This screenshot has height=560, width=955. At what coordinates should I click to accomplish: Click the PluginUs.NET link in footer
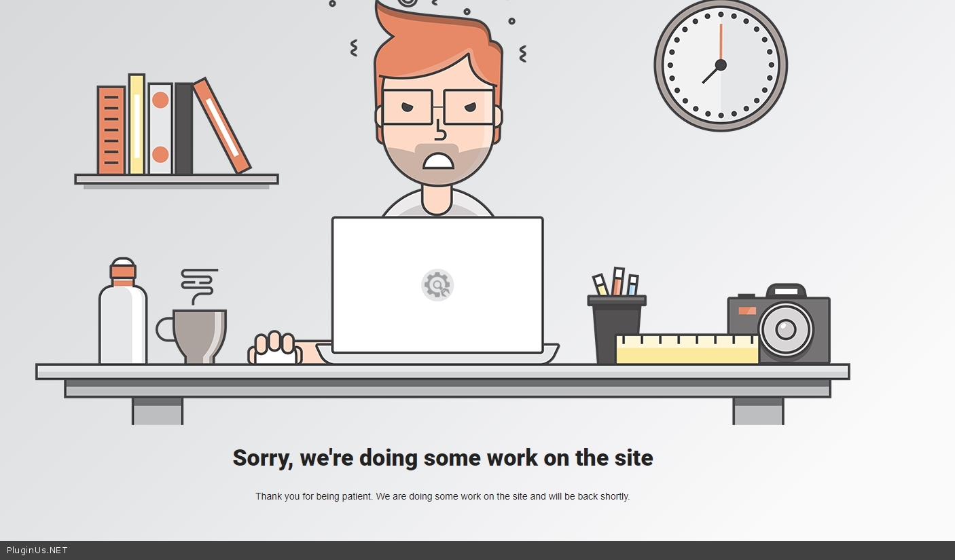click(37, 550)
